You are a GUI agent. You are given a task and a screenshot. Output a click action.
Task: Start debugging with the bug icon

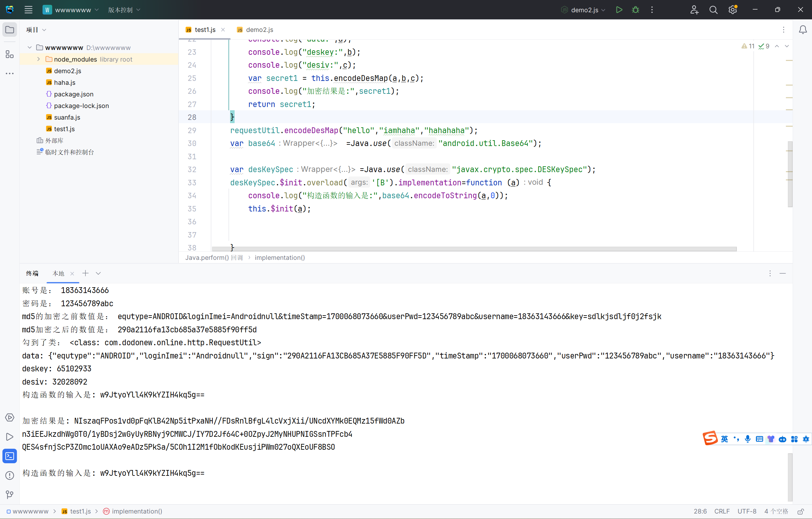pos(635,10)
